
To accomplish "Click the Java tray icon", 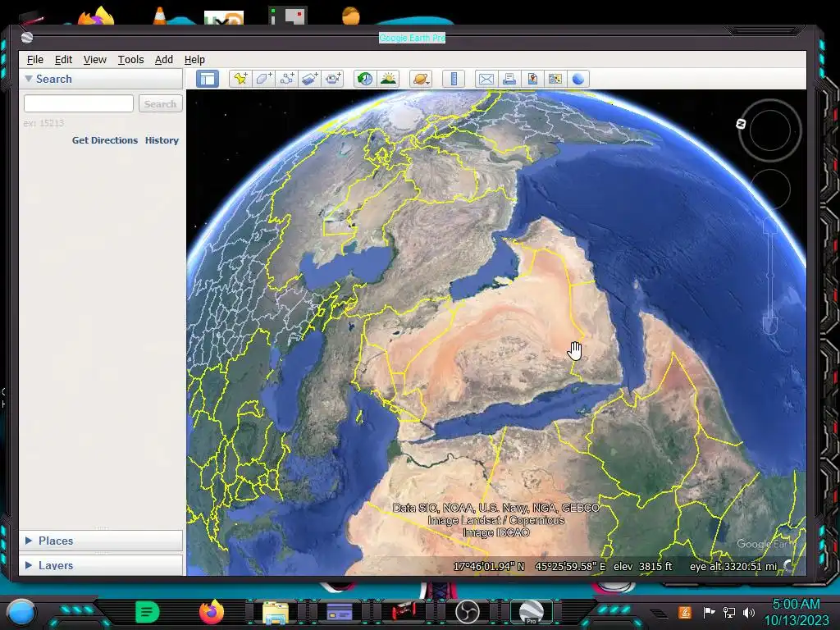I will (685, 612).
